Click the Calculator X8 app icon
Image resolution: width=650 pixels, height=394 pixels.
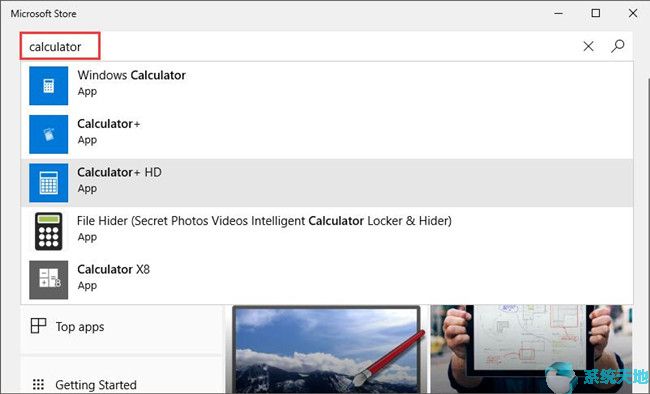[49, 280]
